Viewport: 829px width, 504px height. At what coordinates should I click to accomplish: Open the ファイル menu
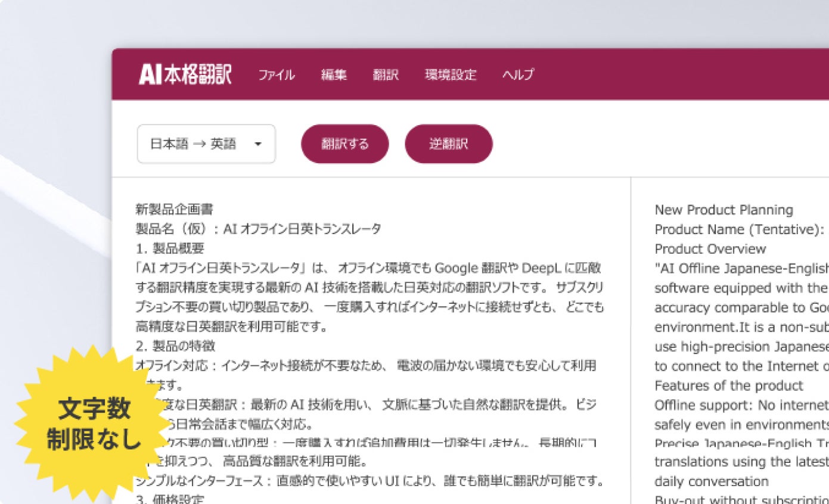pos(276,75)
